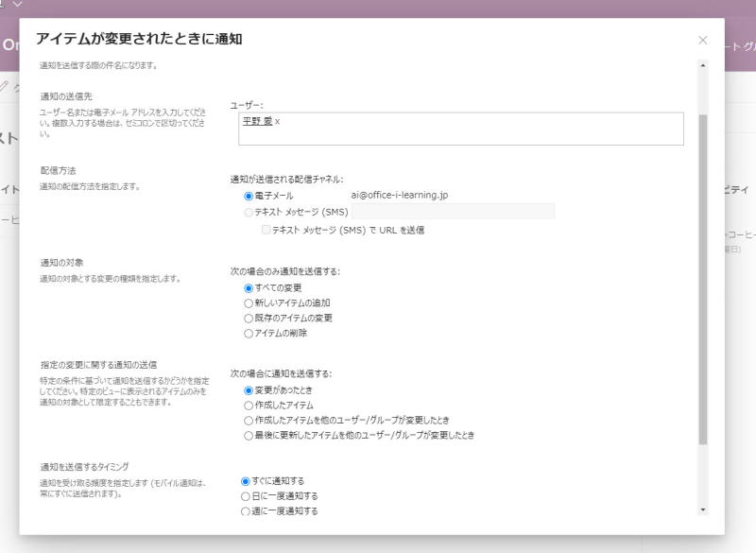This screenshot has width=756, height=553.
Task: Select 週に一度通知する timing option
Action: [x=246, y=511]
